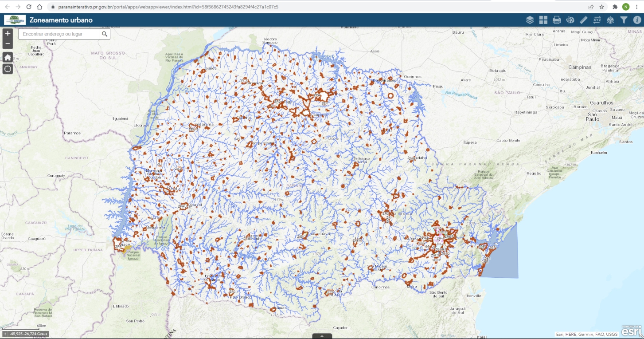Reload the page in the browser
The image size is (644, 339).
(29, 7)
